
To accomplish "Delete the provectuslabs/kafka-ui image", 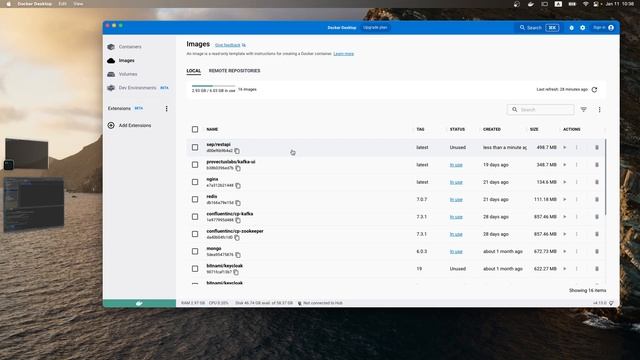I will coord(597,165).
